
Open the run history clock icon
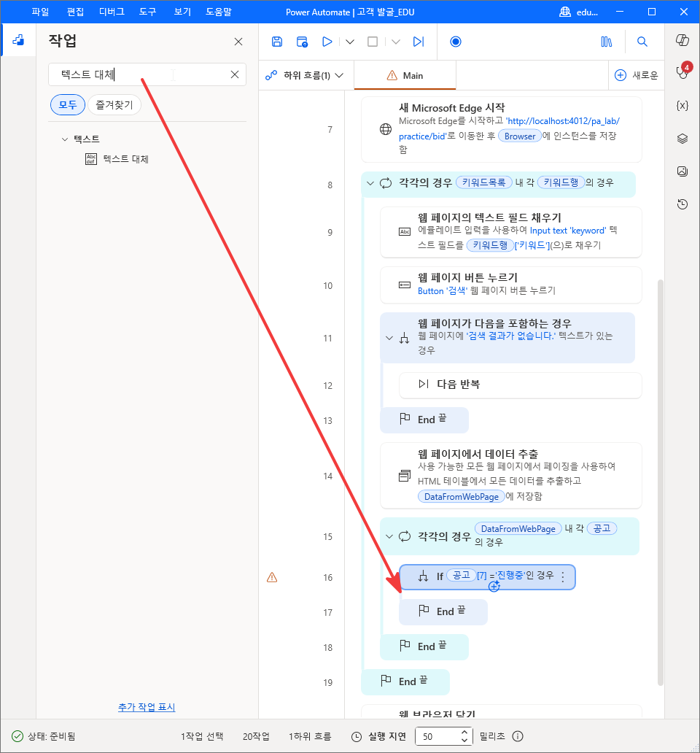(x=682, y=204)
